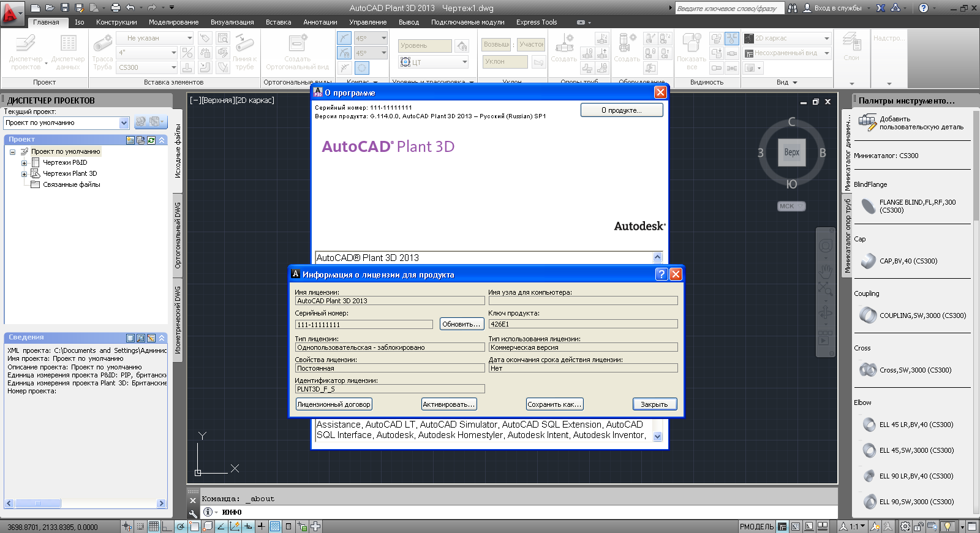This screenshot has height=533, width=980.
Task: Click scroll-down arrow in About dialog text
Action: tap(658, 437)
